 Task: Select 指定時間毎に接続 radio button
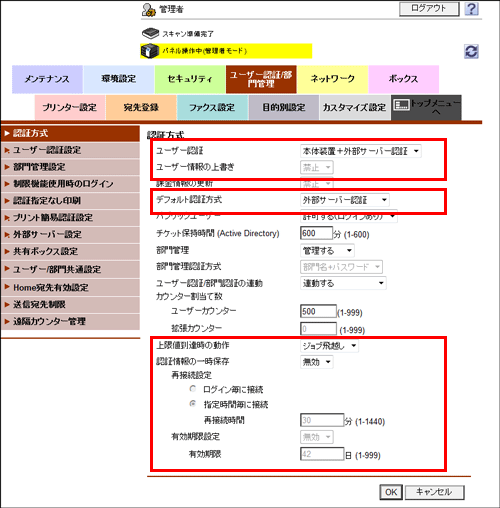(x=193, y=404)
